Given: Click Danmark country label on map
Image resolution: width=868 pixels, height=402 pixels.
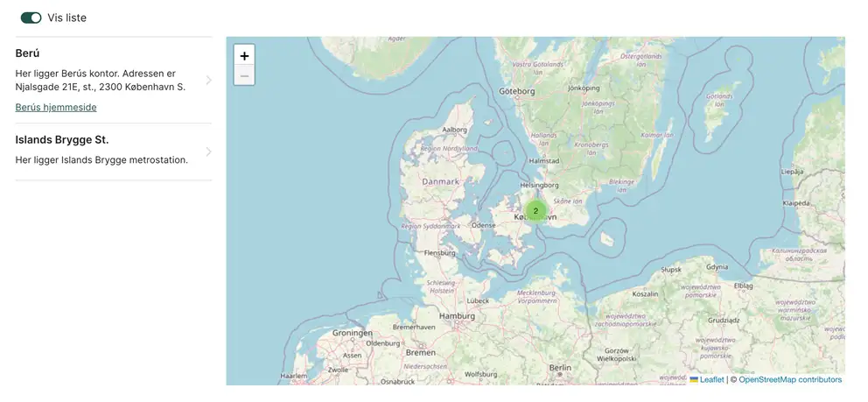Looking at the screenshot, I should click(441, 181).
